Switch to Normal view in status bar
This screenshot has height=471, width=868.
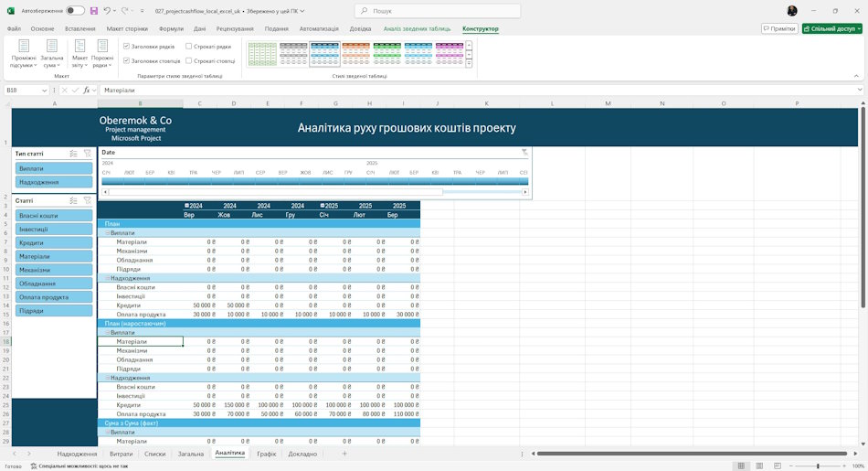741,466
